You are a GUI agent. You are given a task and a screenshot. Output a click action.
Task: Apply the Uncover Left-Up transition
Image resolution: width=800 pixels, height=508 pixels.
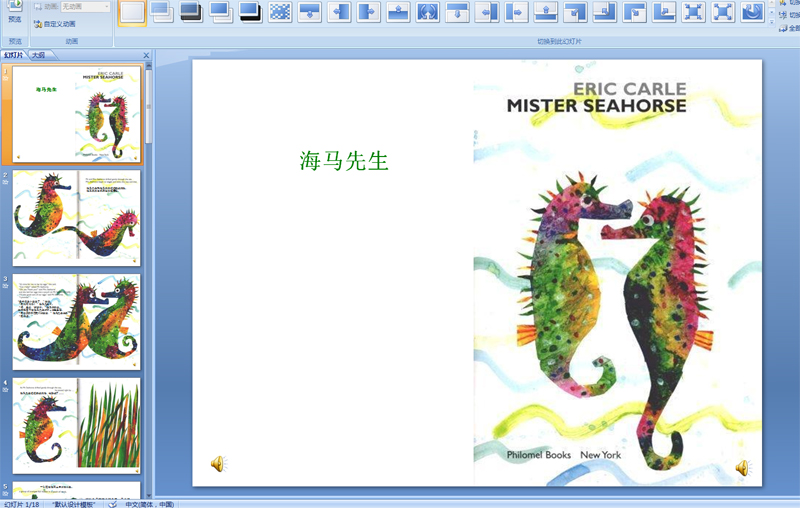click(606, 12)
